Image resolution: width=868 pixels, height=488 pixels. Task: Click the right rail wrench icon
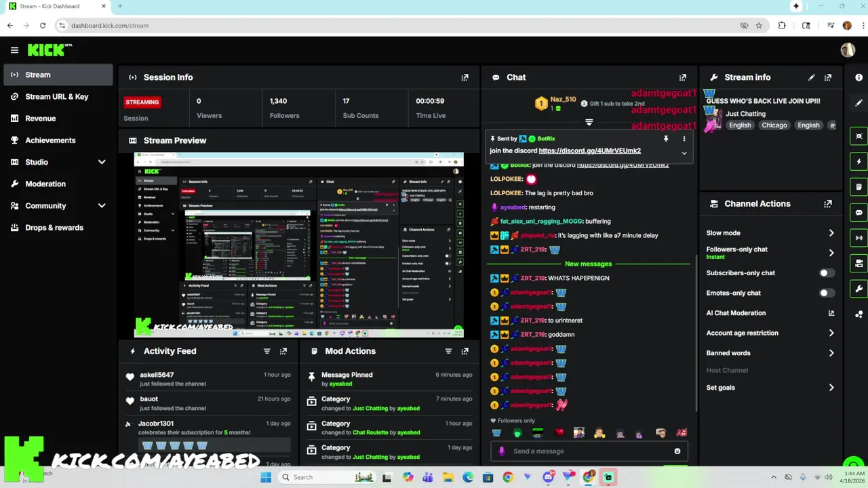(x=859, y=289)
